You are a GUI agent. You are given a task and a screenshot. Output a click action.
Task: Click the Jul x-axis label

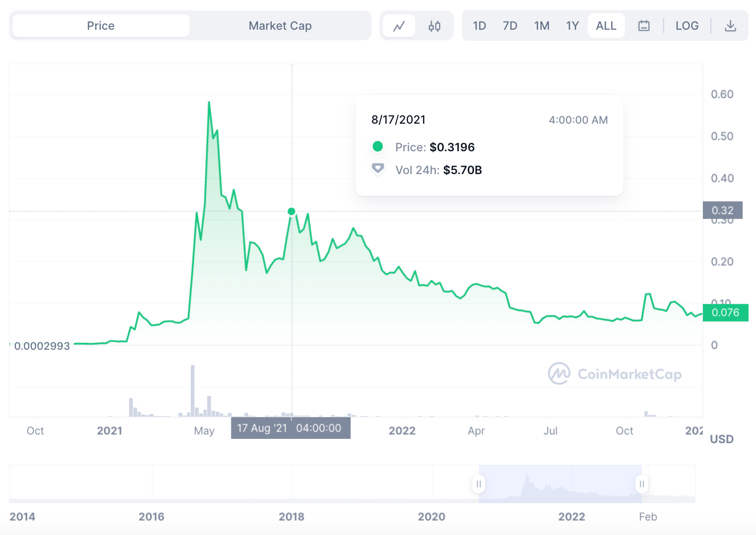[551, 431]
